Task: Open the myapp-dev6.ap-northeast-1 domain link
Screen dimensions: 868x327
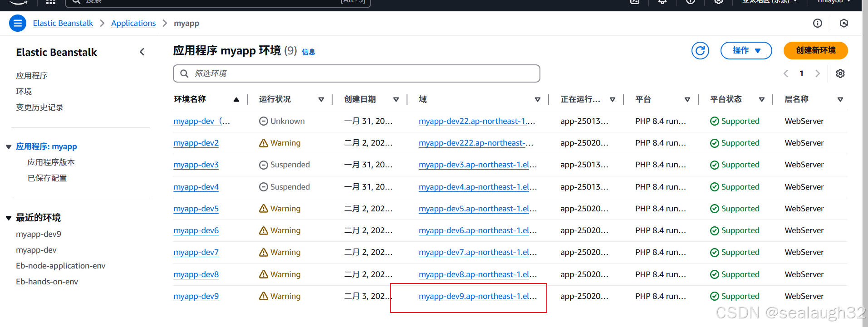Action: 478,230
